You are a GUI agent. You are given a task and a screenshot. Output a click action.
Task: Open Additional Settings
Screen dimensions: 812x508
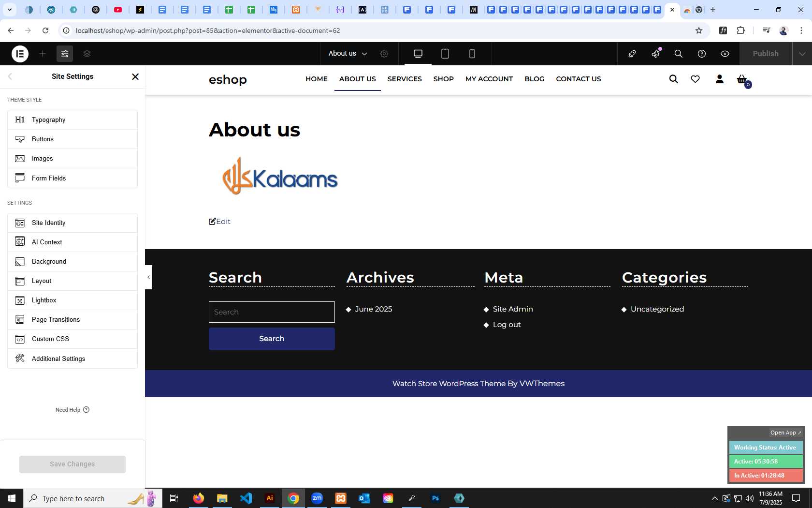click(x=72, y=359)
